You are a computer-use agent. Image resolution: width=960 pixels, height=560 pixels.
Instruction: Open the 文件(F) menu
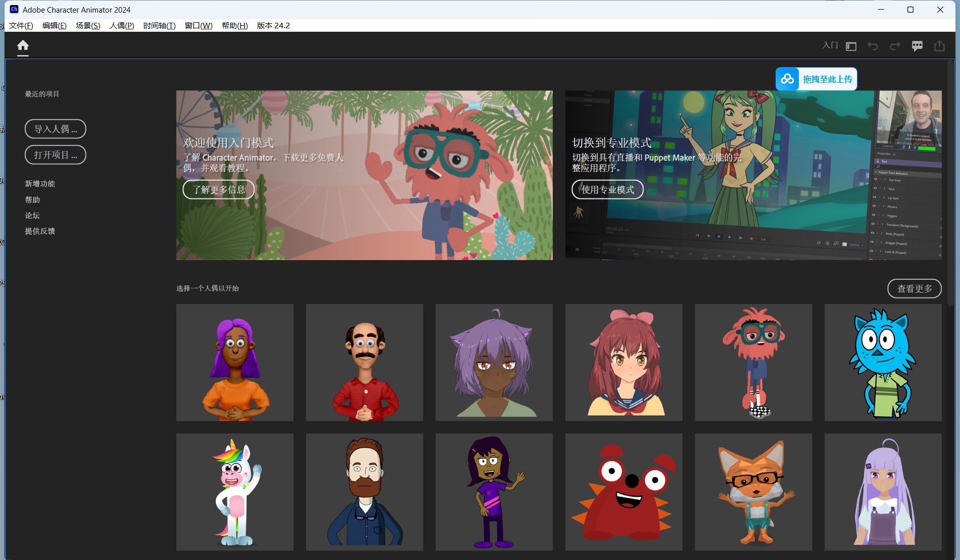point(21,26)
